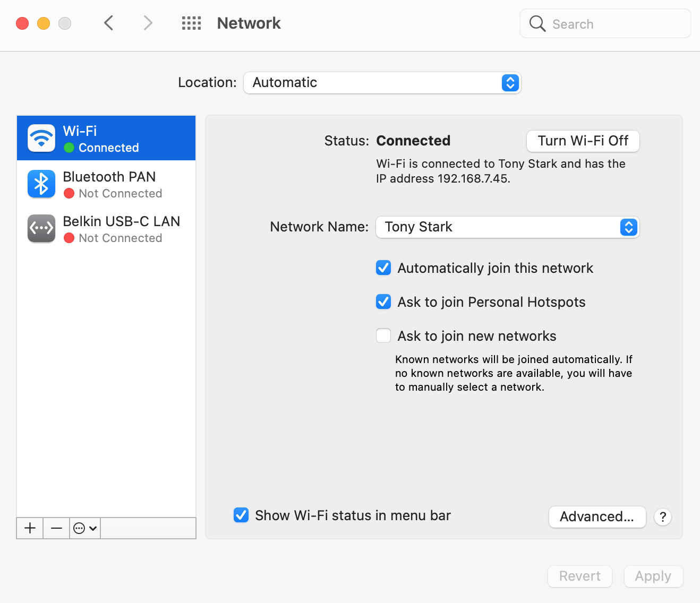This screenshot has width=700, height=603.
Task: Select the Bluetooth PAN row label
Action: [109, 177]
